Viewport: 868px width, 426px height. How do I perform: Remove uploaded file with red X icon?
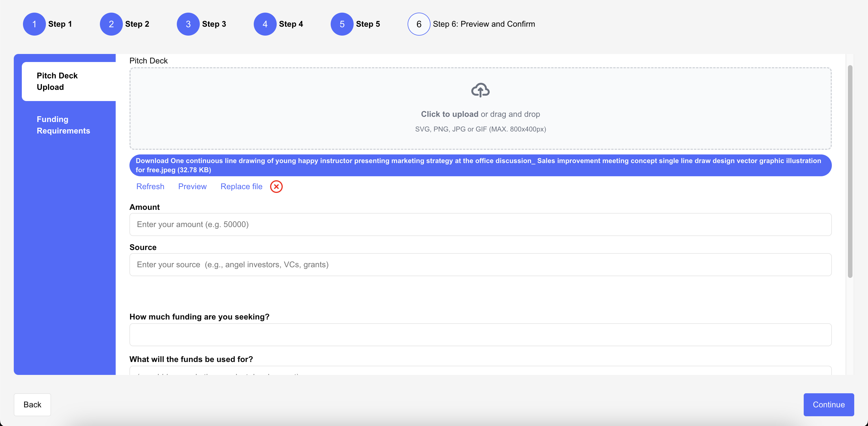tap(276, 186)
